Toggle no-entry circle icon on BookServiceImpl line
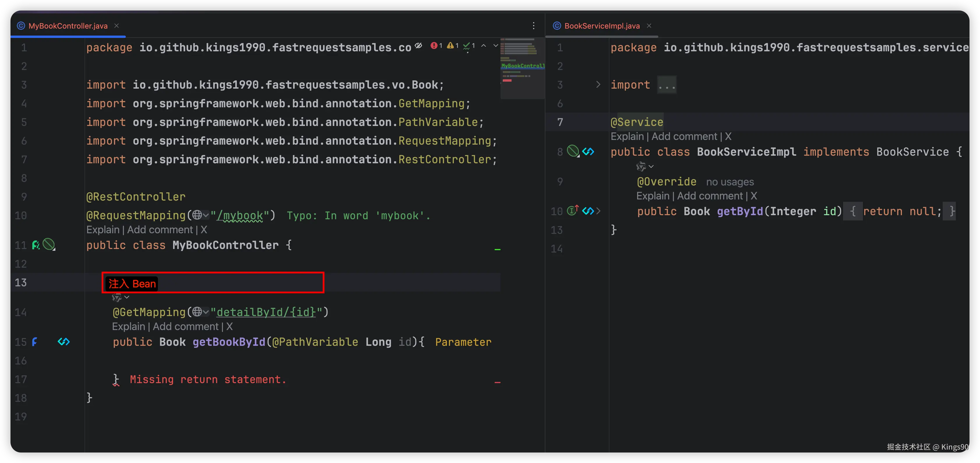 click(572, 151)
